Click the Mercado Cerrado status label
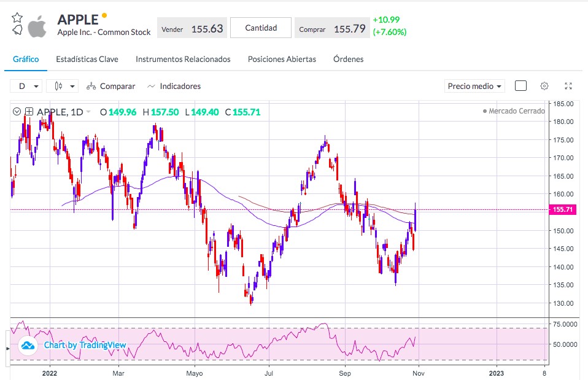This screenshot has height=380, width=588. tap(514, 111)
